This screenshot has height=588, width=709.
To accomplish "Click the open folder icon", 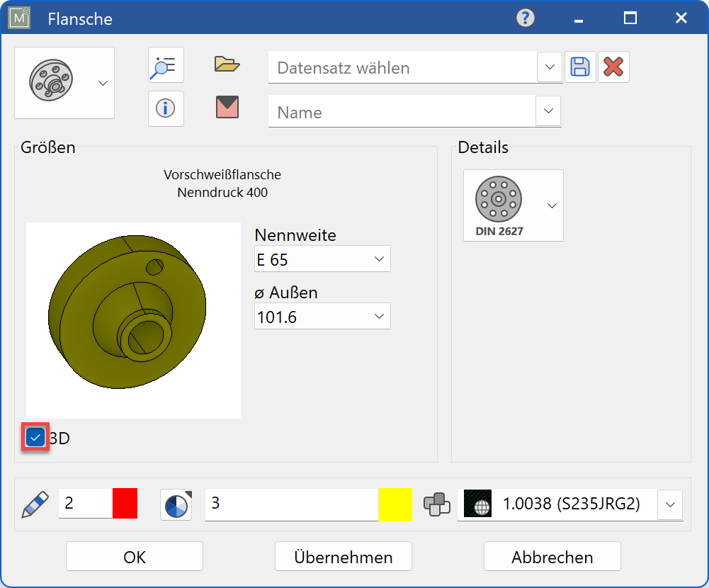I will coord(227,65).
